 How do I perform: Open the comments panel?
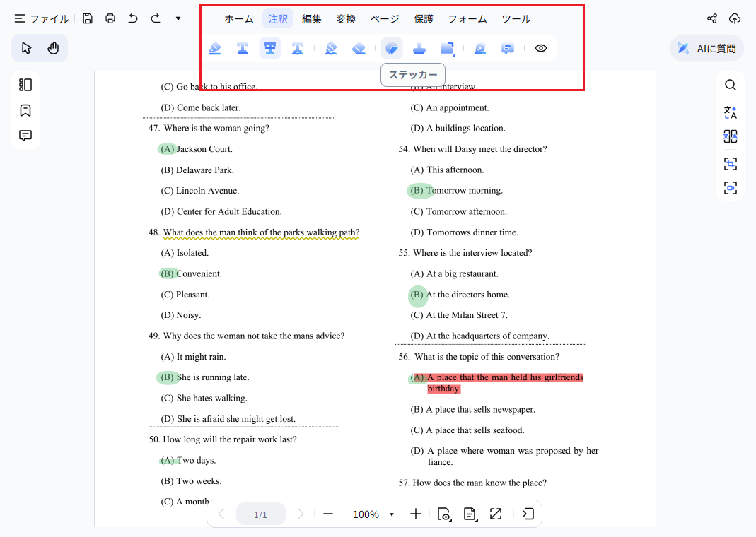(x=25, y=136)
